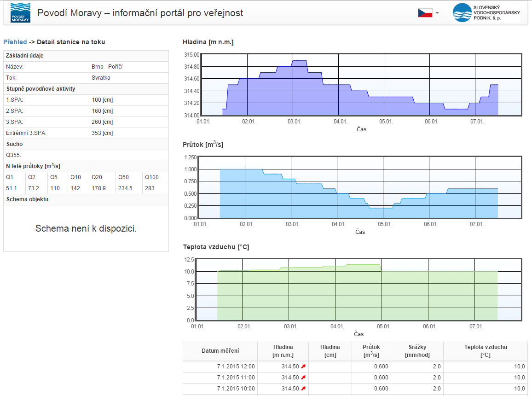Click the 7.1.2015 12:00 table row
The width and height of the screenshot is (532, 396).
[x=355, y=367]
